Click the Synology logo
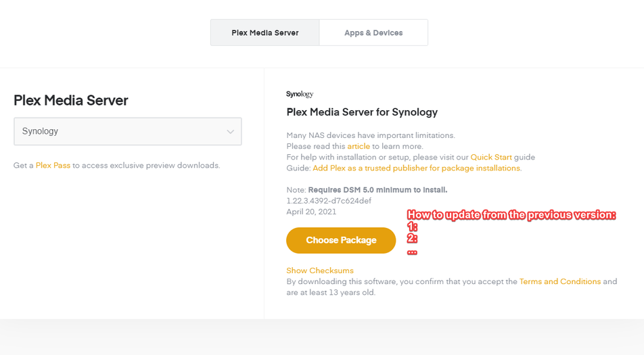This screenshot has width=644, height=355. [x=300, y=94]
